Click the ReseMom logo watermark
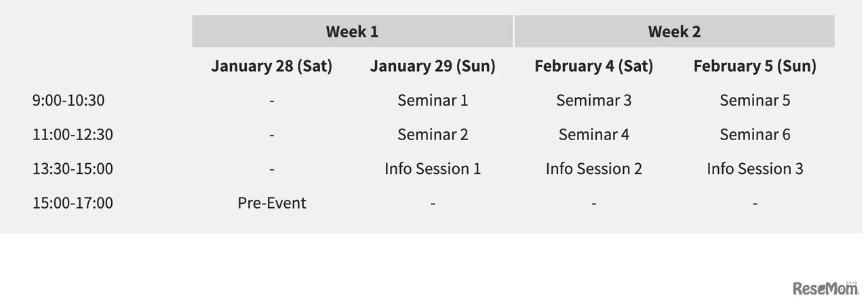868x304 pixels. (x=825, y=288)
